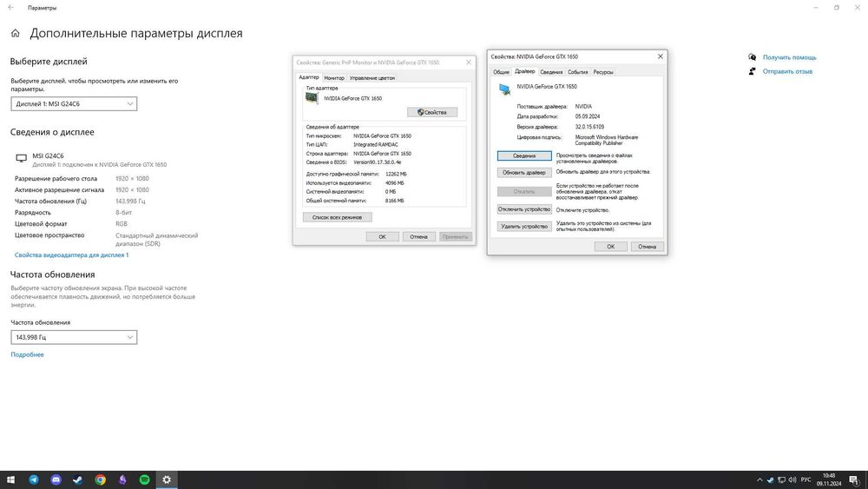Click the Settings gear on the taskbar
The height and width of the screenshot is (489, 868).
pos(167,479)
